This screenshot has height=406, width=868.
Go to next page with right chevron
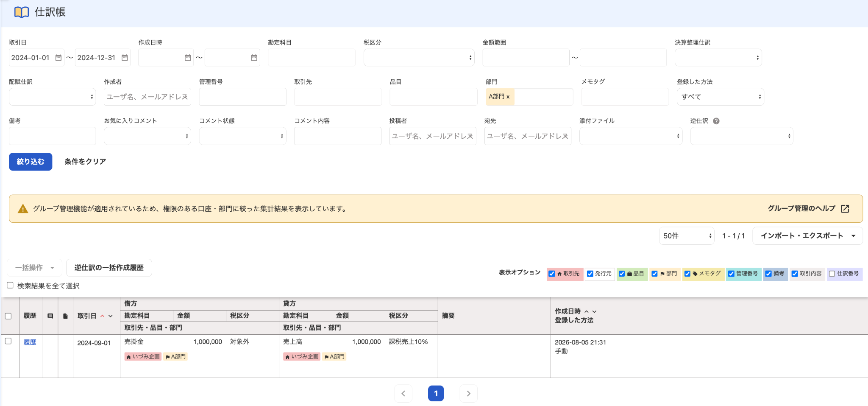(x=468, y=393)
